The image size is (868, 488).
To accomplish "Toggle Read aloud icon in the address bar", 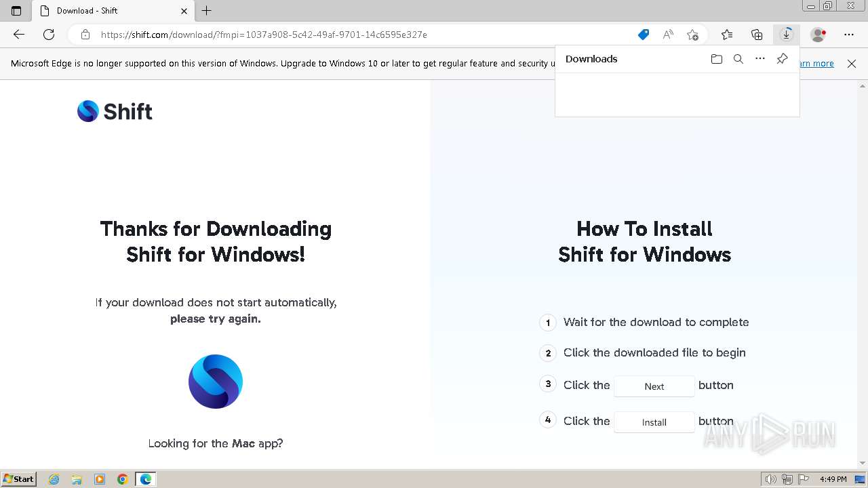I will click(668, 35).
